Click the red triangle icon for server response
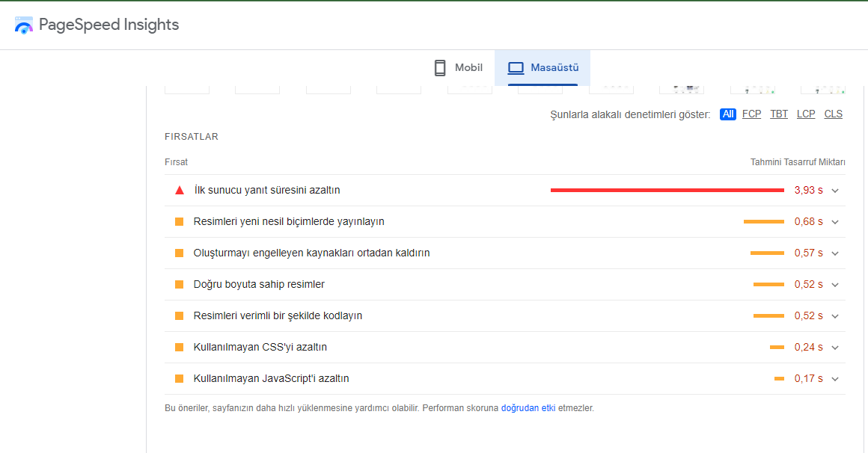The width and height of the screenshot is (868, 453). point(180,191)
